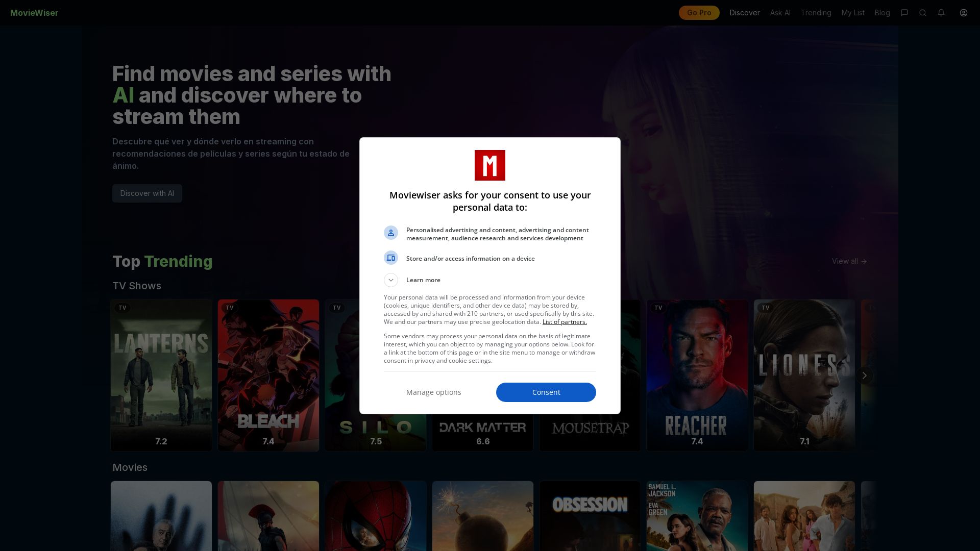Open the chat message icon in navbar
The width and height of the screenshot is (980, 551).
coord(904,13)
